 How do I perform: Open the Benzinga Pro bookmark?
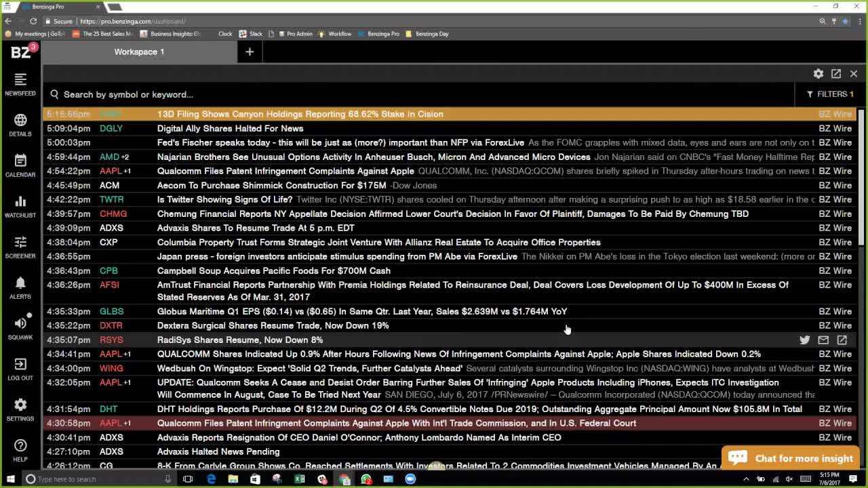[x=378, y=34]
